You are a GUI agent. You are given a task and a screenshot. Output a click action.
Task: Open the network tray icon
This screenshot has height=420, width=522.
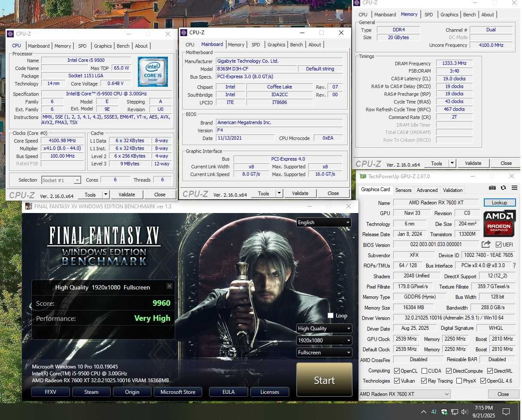click(455, 412)
